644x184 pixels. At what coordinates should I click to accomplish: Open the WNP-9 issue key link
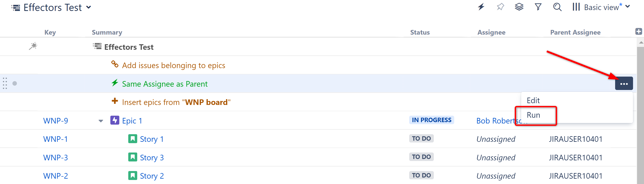[56, 121]
